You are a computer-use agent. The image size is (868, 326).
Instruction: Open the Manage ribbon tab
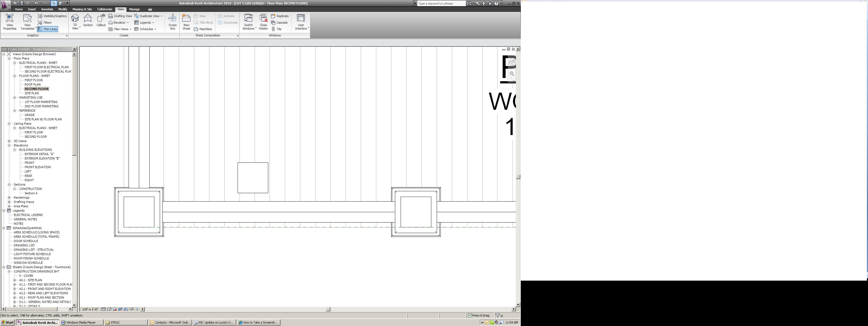pyautogui.click(x=134, y=9)
